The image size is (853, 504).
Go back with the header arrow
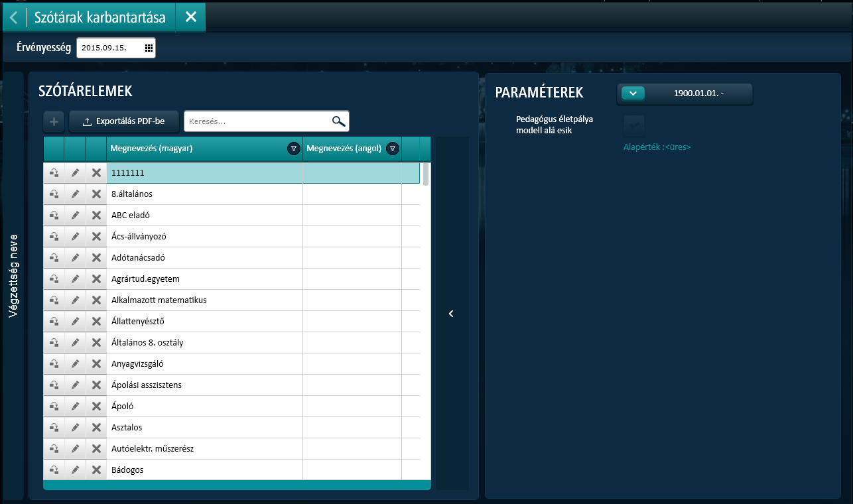[x=13, y=17]
